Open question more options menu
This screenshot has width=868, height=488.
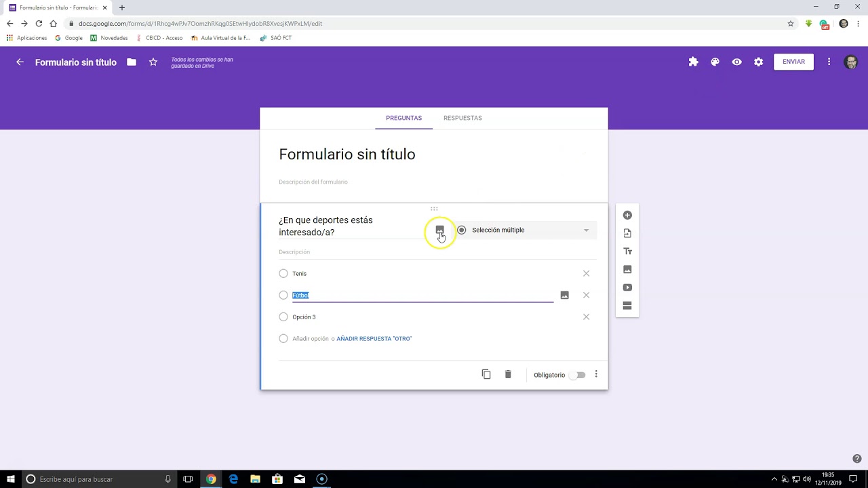(x=596, y=374)
